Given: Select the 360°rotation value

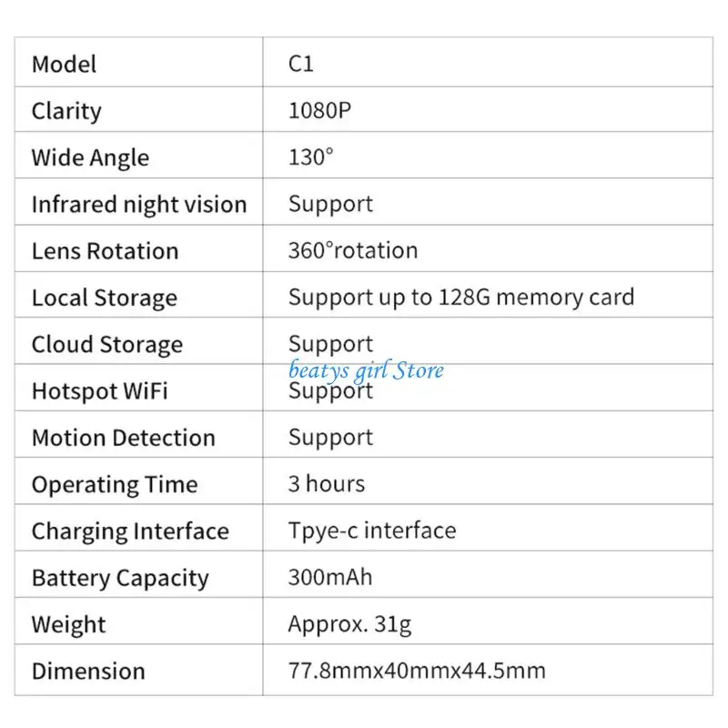Looking at the screenshot, I should click(353, 250).
